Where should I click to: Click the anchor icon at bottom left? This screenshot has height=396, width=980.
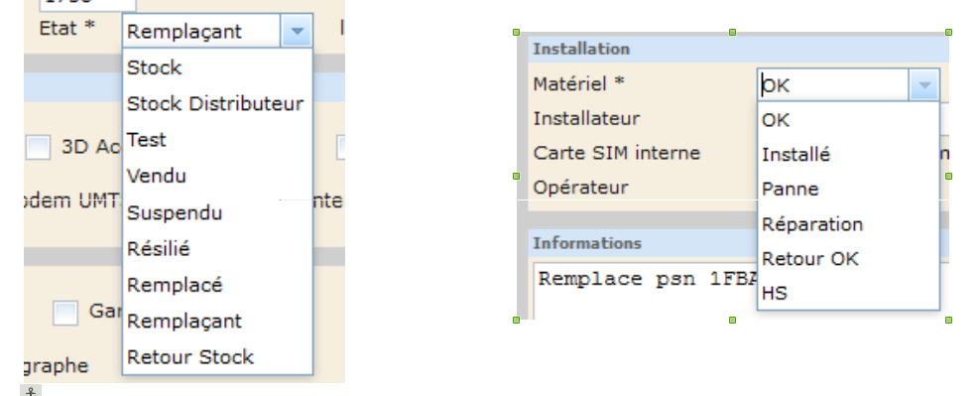coord(31,392)
